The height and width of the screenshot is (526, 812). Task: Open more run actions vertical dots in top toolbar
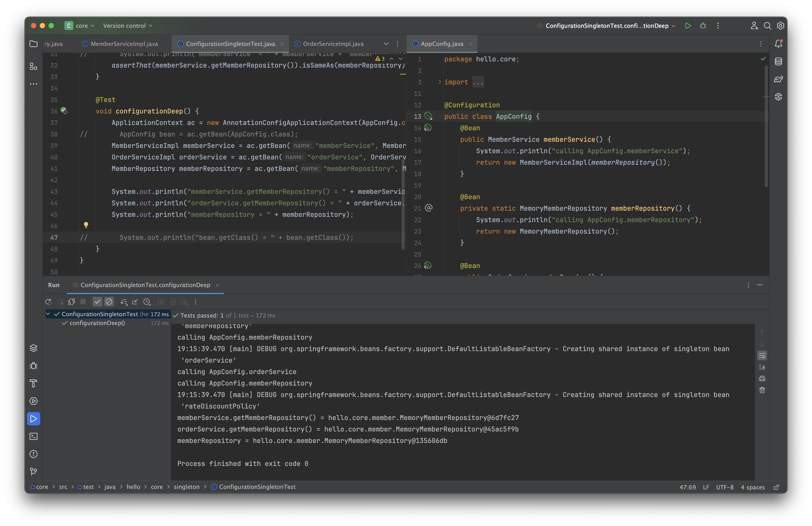(x=718, y=26)
